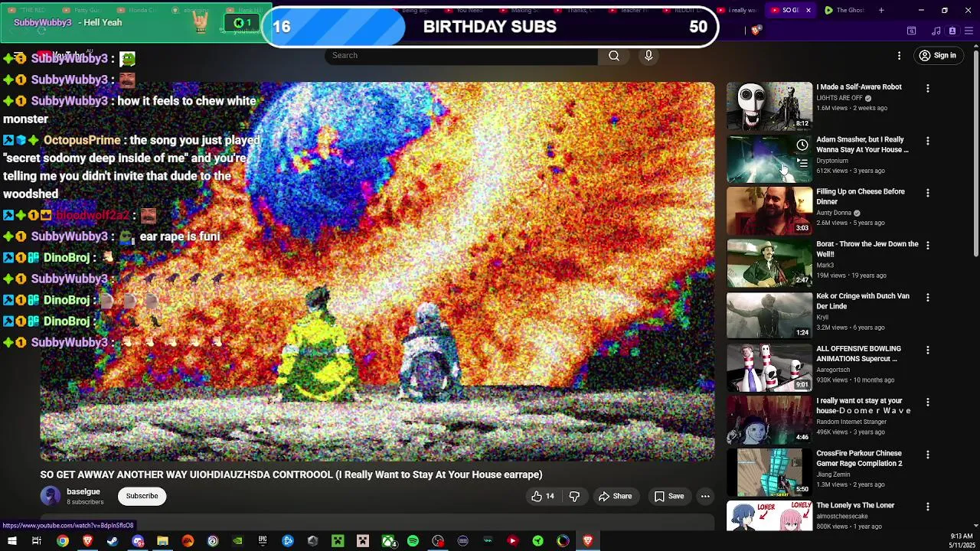Open options for I Made a Self-Aware Robot
The height and width of the screenshot is (551, 980).
pyautogui.click(x=927, y=89)
